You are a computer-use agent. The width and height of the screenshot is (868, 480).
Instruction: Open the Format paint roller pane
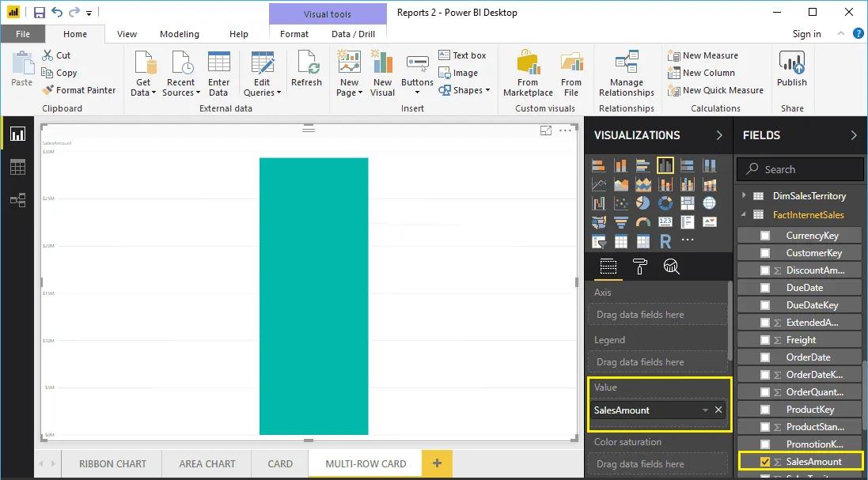pos(640,267)
